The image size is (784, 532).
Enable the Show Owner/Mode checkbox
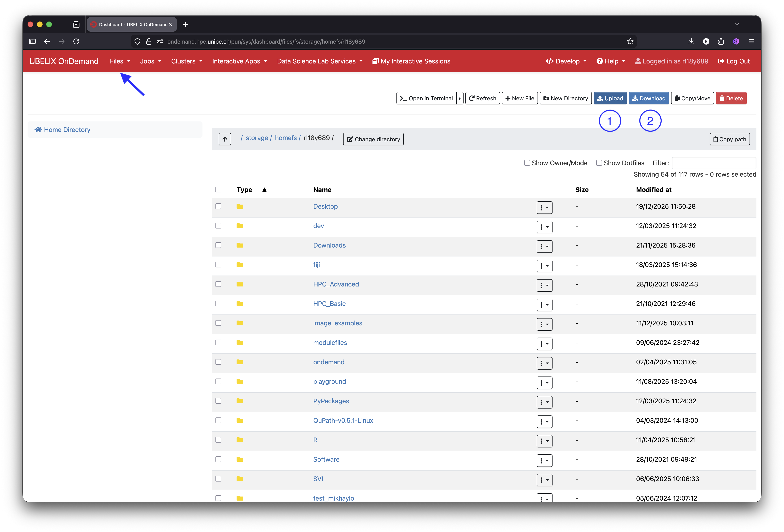[x=527, y=163]
